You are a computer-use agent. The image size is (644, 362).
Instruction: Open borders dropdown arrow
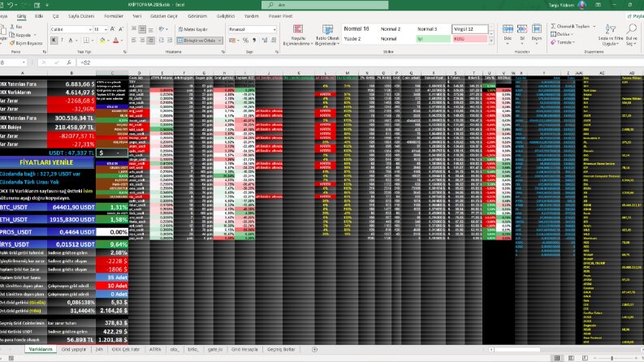pos(92,41)
